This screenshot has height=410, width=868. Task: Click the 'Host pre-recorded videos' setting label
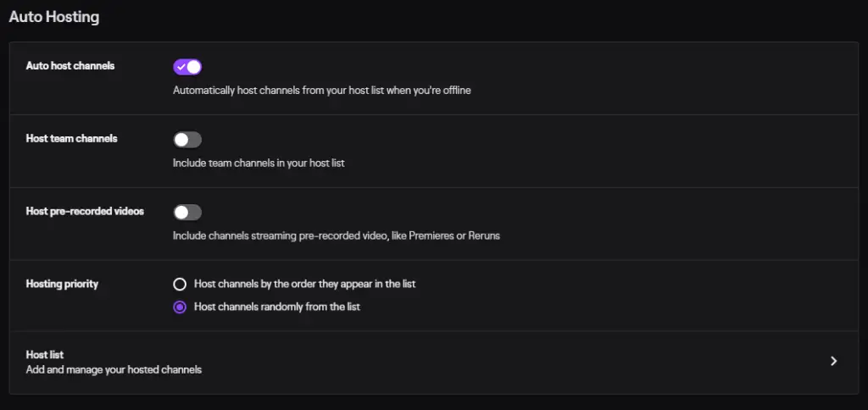[85, 212]
